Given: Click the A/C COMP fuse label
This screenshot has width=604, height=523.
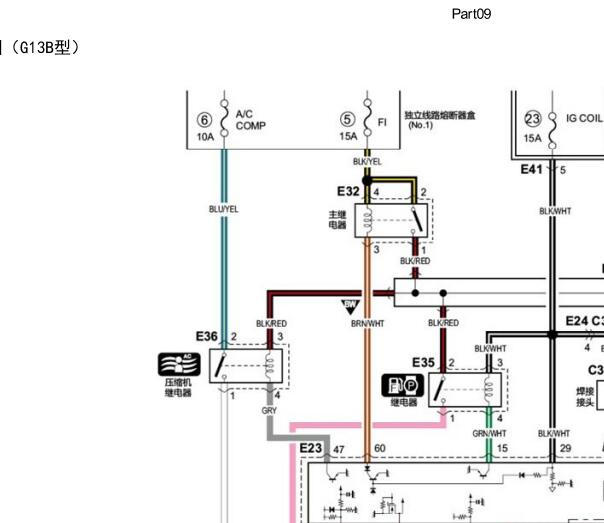Looking at the screenshot, I should pyautogui.click(x=250, y=120).
